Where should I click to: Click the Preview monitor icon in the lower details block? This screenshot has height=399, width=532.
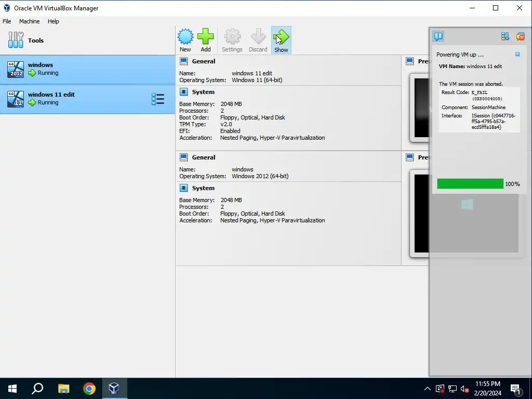click(x=410, y=157)
